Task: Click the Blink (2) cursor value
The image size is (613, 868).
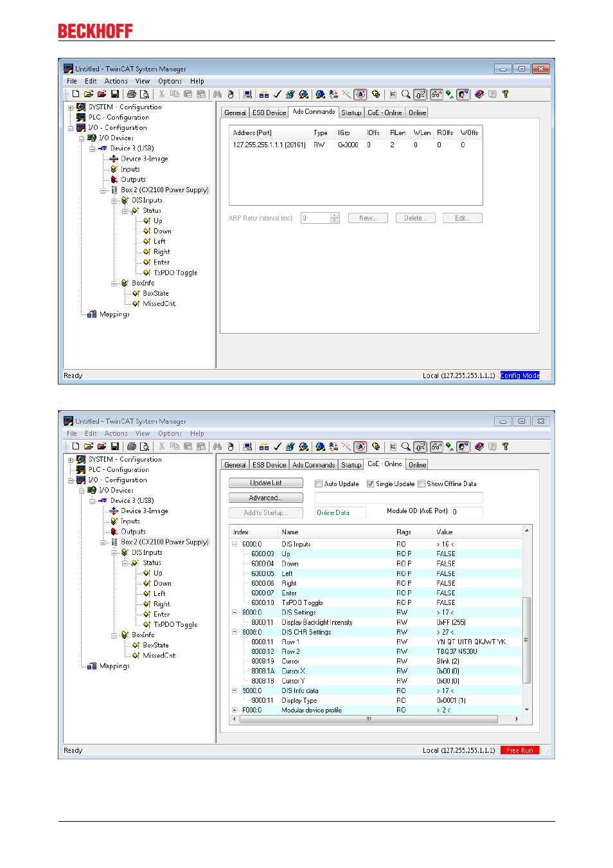Action: 448,661
